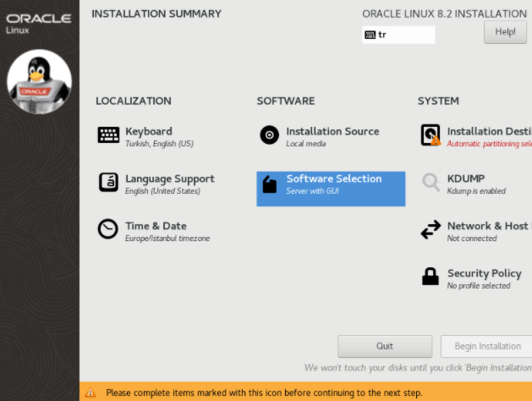This screenshot has height=401, width=532.
Task: Click 'Automatic partitioning' red warning text
Action: pos(489,144)
